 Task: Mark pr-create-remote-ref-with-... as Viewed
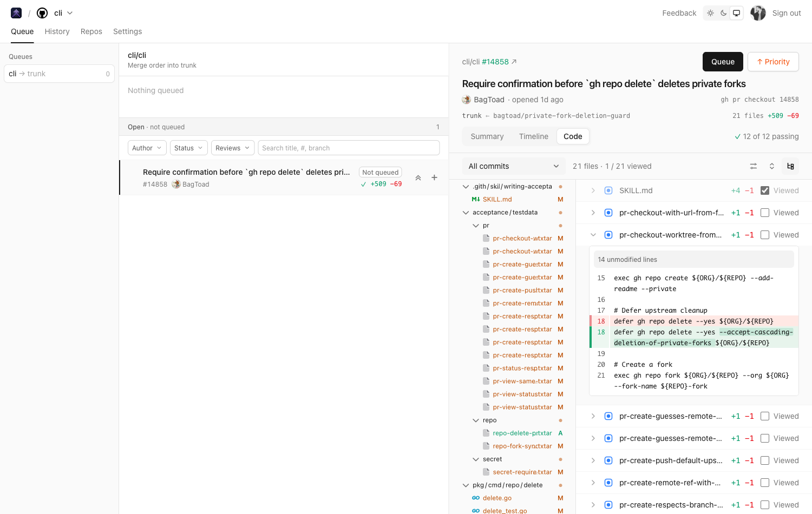tap(765, 483)
